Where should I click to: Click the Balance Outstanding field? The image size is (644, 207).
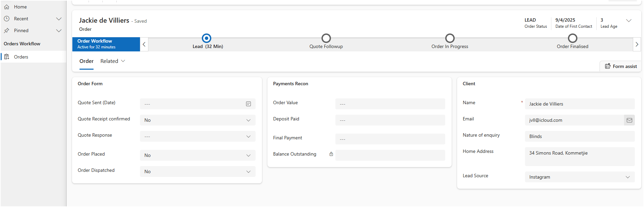390,155
